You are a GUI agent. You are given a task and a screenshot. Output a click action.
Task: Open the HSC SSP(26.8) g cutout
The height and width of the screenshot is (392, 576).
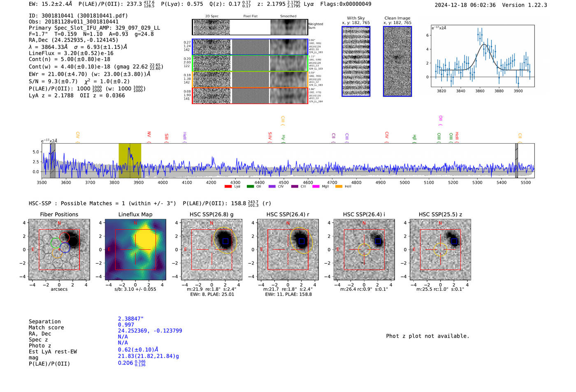click(211, 250)
